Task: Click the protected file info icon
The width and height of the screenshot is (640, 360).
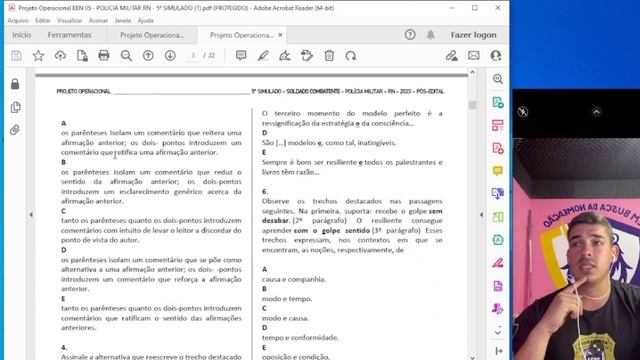Action: coord(82,56)
